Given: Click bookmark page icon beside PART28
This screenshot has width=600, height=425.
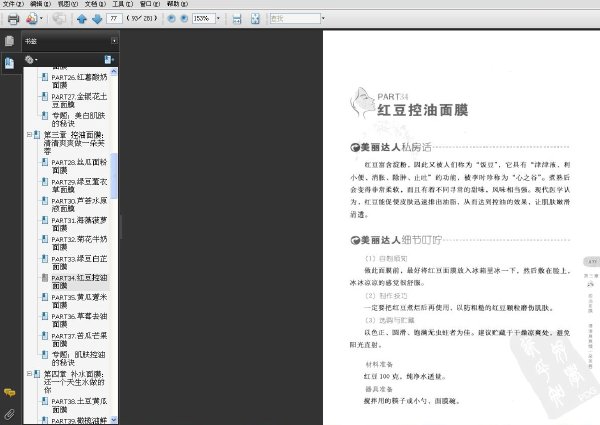Looking at the screenshot, I should tap(45, 162).
